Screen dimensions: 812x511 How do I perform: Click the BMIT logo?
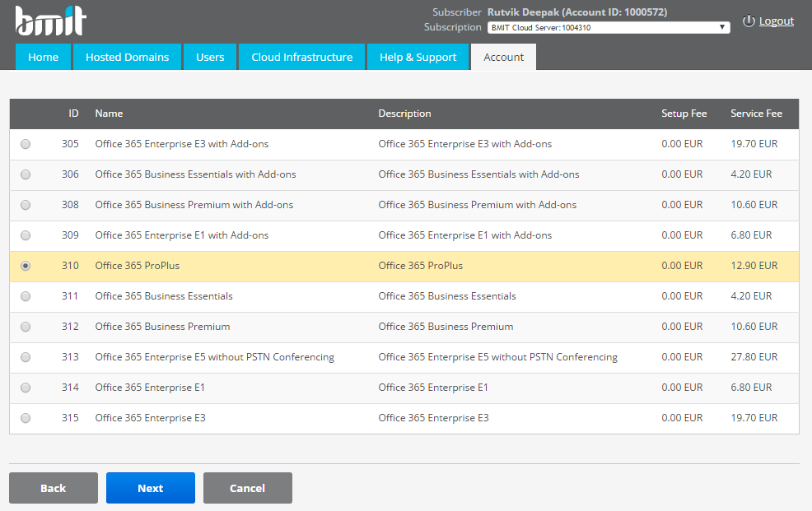pyautogui.click(x=50, y=21)
